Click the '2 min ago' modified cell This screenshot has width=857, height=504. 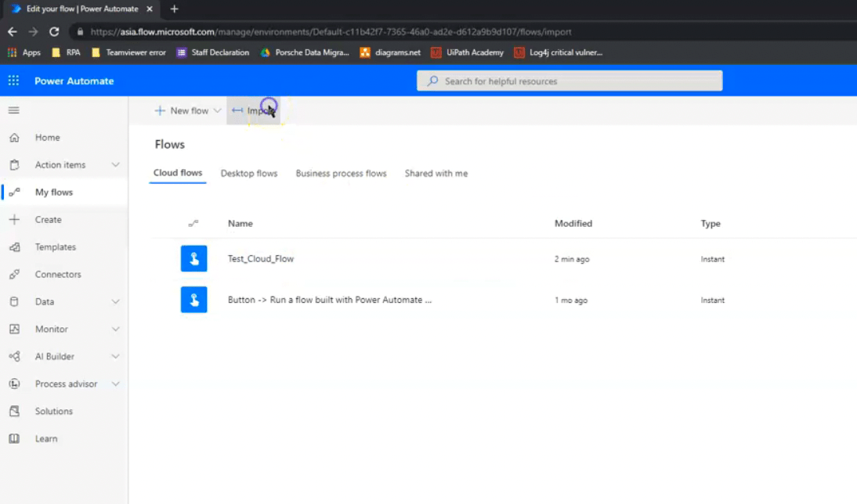(x=572, y=259)
